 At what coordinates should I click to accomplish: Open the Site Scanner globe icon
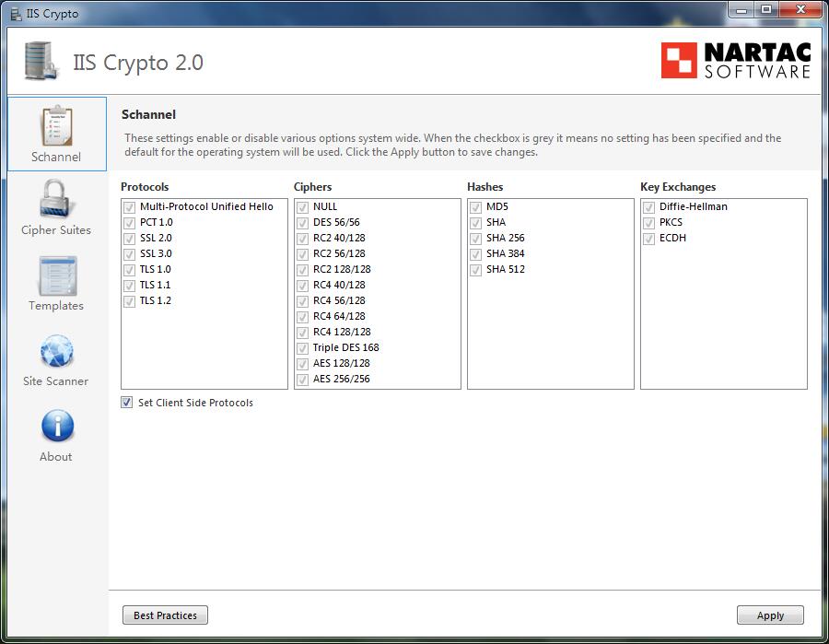tap(56, 351)
